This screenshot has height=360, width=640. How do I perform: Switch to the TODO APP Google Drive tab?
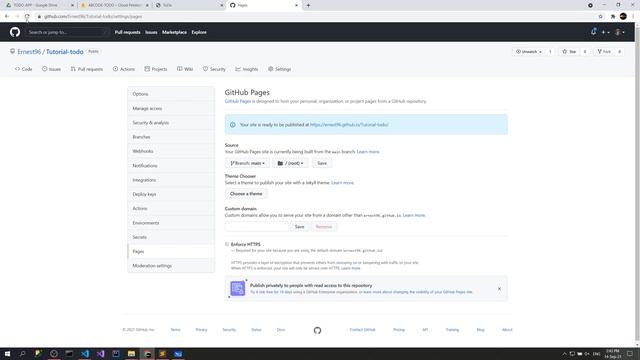[39, 5]
